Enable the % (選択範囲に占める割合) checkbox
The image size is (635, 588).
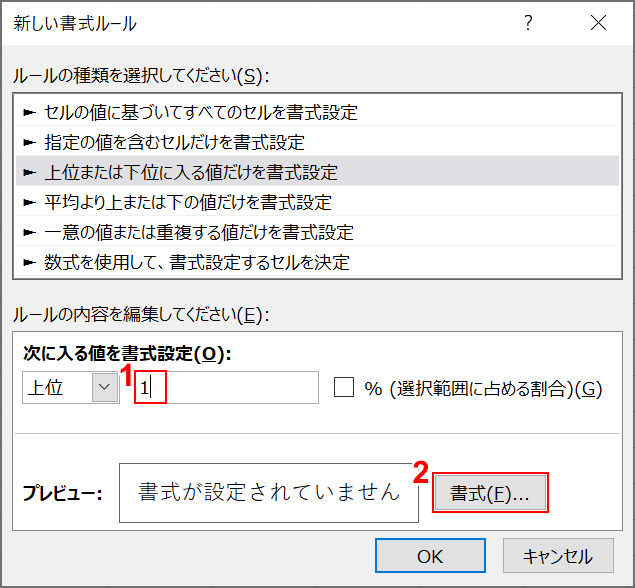[344, 388]
